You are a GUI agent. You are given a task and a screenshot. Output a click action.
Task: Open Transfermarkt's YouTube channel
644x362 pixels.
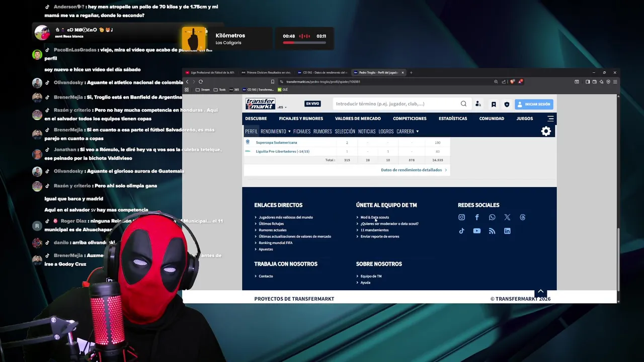click(477, 231)
